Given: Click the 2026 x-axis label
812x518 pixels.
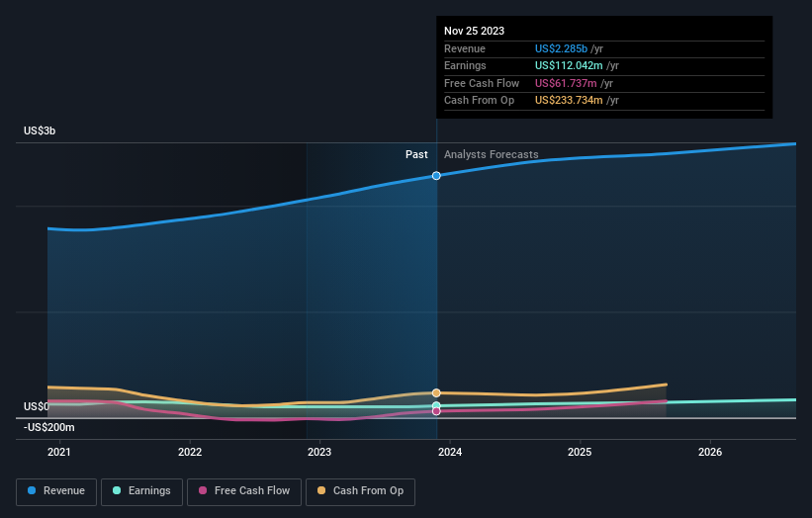Looking at the screenshot, I should (x=710, y=452).
